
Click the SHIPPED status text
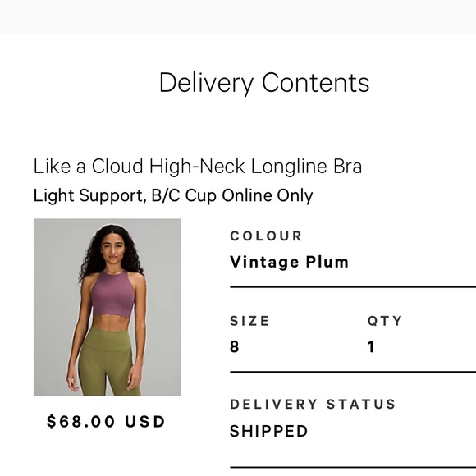coord(269,431)
